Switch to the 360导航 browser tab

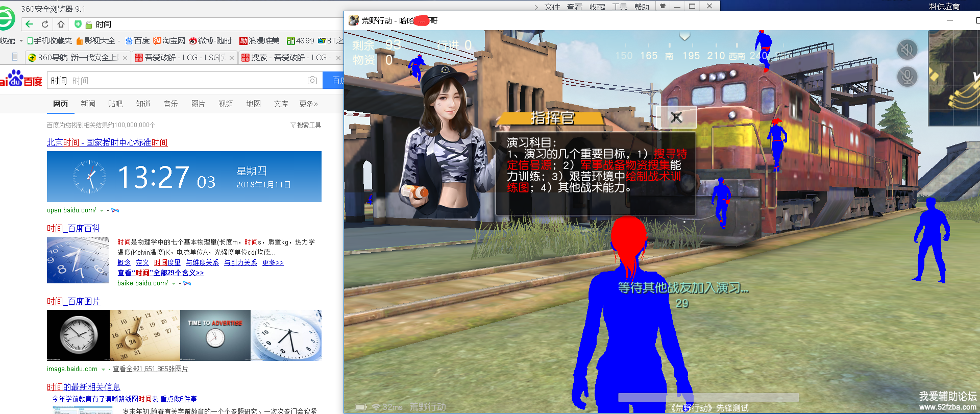point(78,58)
